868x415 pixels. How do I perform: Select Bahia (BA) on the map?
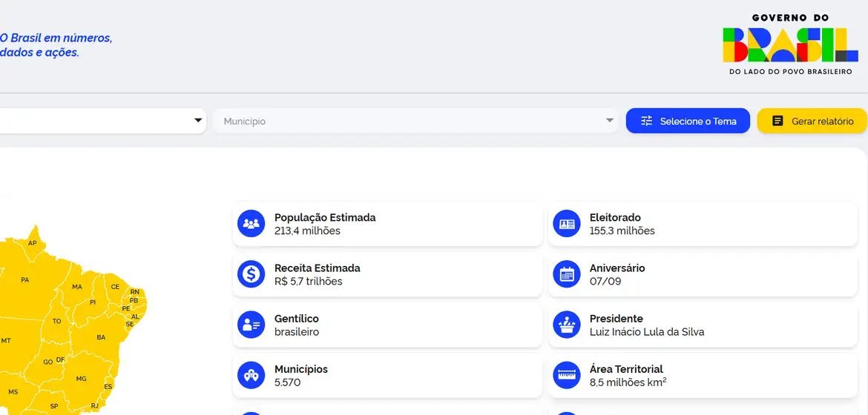(x=101, y=337)
